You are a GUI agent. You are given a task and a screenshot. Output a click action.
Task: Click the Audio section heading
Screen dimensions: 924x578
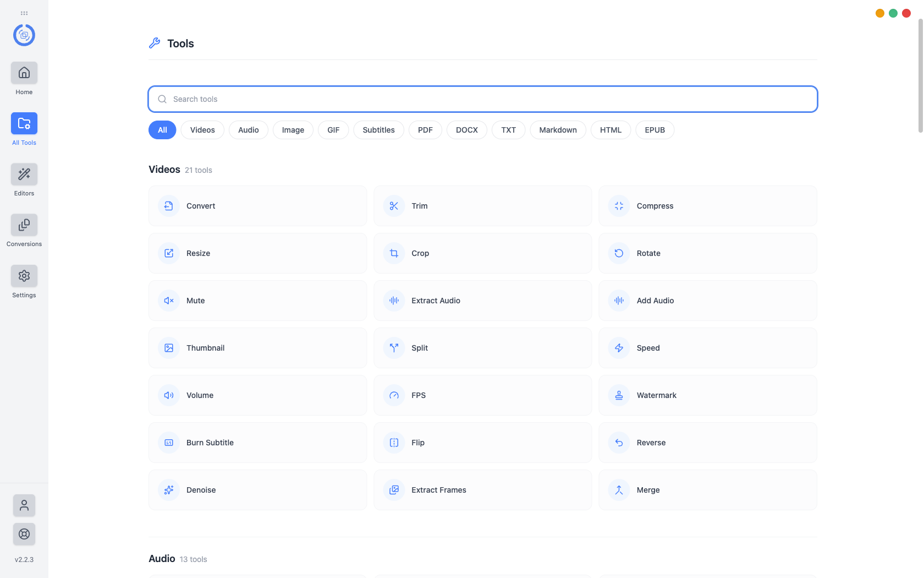(x=162, y=559)
